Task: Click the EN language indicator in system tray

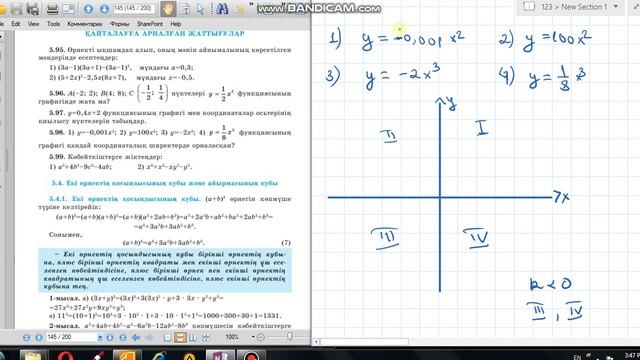Action: 577,357
